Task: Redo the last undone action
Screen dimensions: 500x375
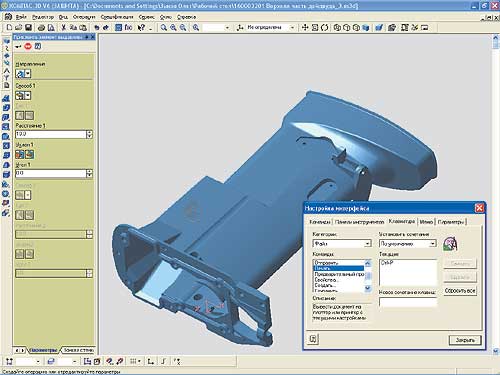Action: coord(106,28)
